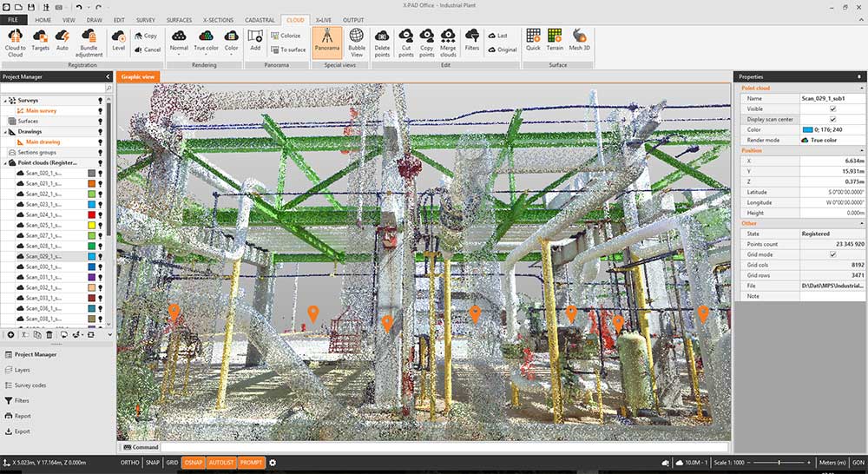The image size is (868, 474).
Task: Run Auto registration
Action: (x=62, y=41)
